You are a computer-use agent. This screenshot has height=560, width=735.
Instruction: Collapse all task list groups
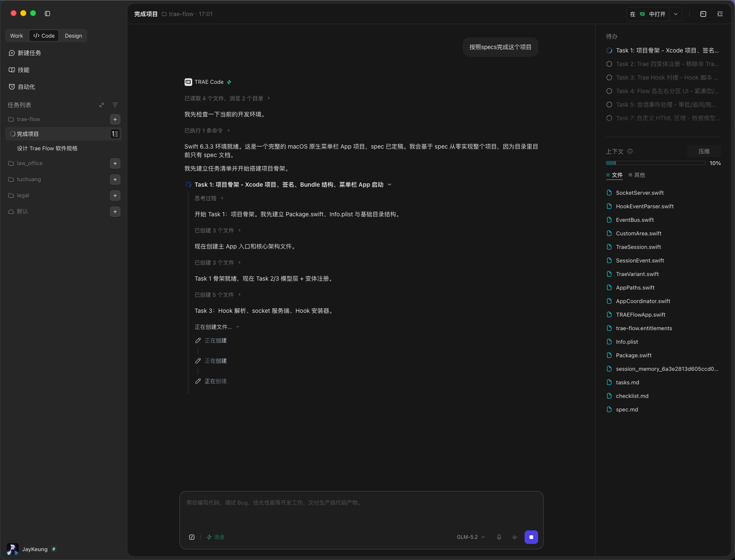[102, 105]
